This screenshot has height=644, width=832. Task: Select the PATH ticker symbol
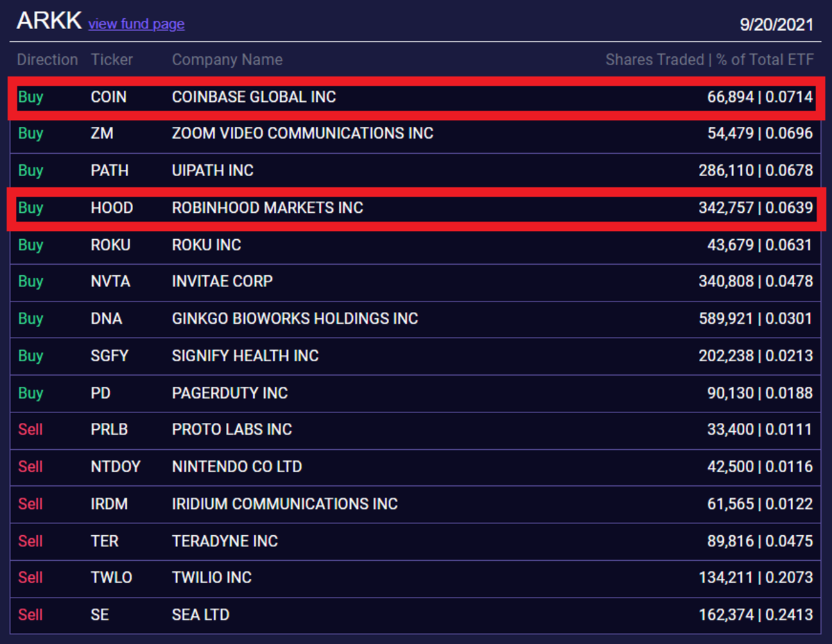coord(110,171)
